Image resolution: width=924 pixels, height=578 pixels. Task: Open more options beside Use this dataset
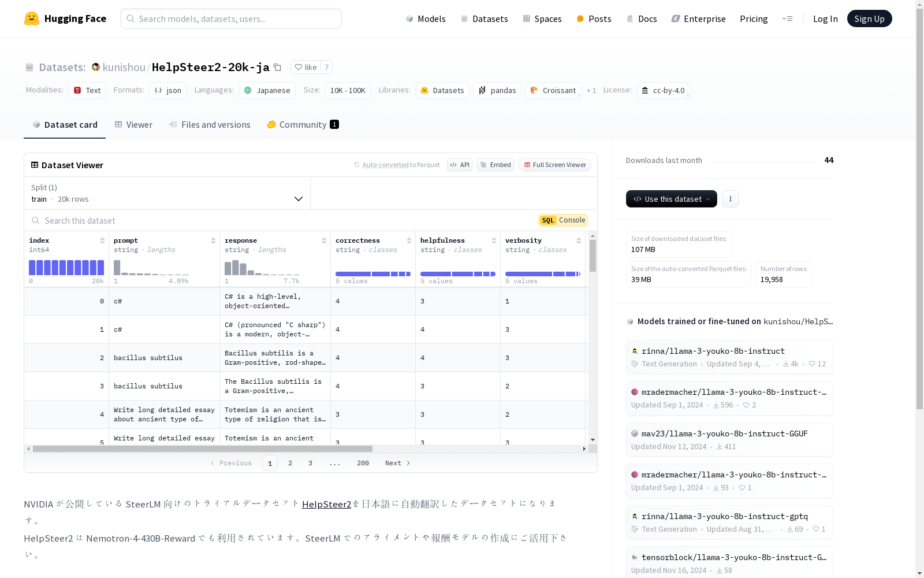pos(731,199)
